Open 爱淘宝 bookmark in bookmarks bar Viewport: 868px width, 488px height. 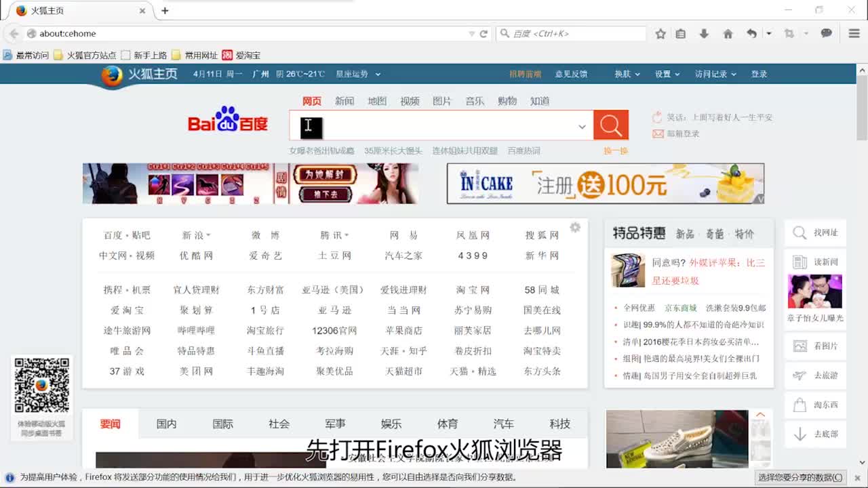pos(241,55)
